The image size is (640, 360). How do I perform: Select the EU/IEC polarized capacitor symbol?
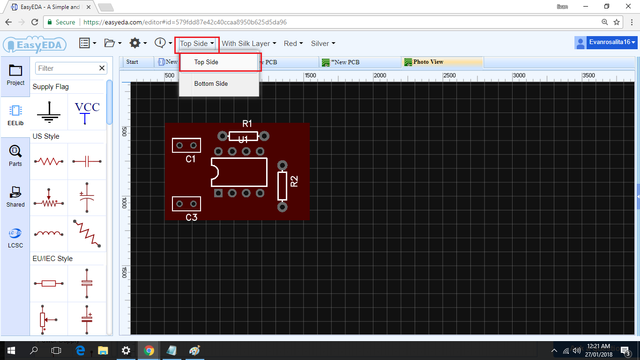tap(87, 319)
